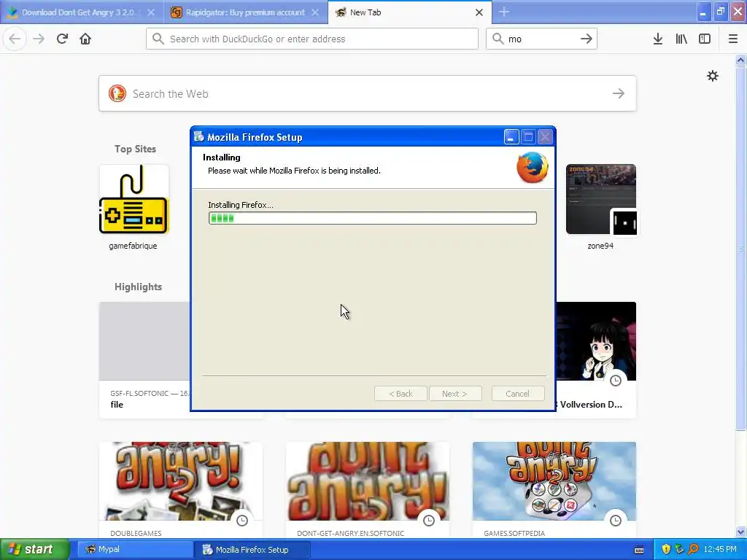Viewport: 747px width, 560px height.
Task: Run the 'mo' search with its arrow
Action: [x=587, y=39]
